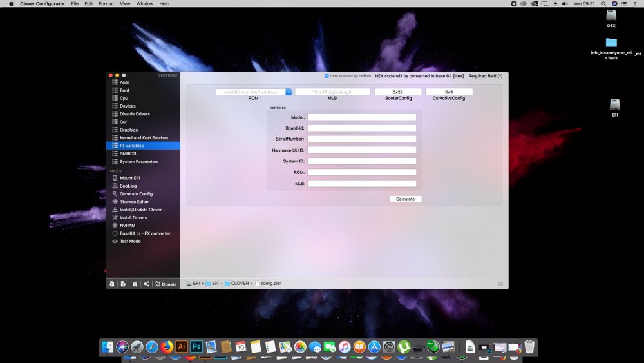644x363 pixels.
Task: Click the NVIDIA menu bar icon
Action: [x=534, y=3]
